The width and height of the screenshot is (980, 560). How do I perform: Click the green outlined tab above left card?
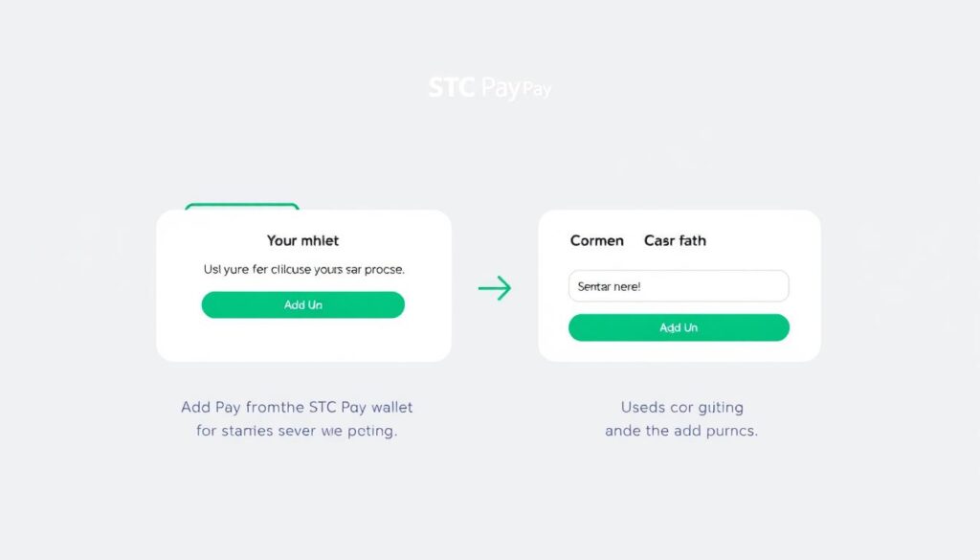pyautogui.click(x=242, y=206)
